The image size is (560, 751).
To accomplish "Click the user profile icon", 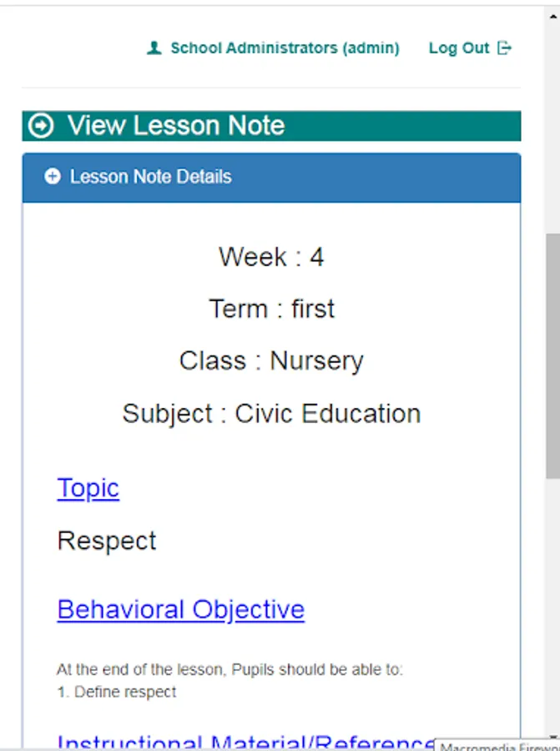I will click(x=154, y=48).
